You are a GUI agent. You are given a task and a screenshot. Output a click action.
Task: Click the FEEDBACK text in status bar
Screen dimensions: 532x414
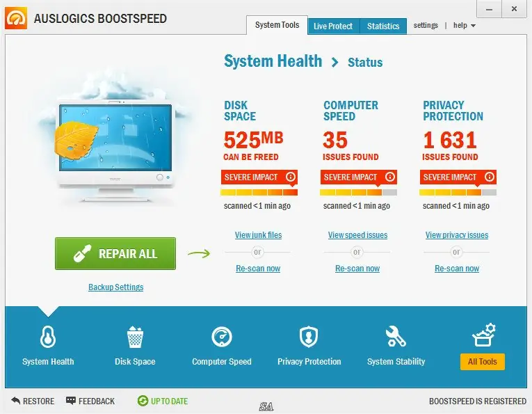click(x=97, y=401)
